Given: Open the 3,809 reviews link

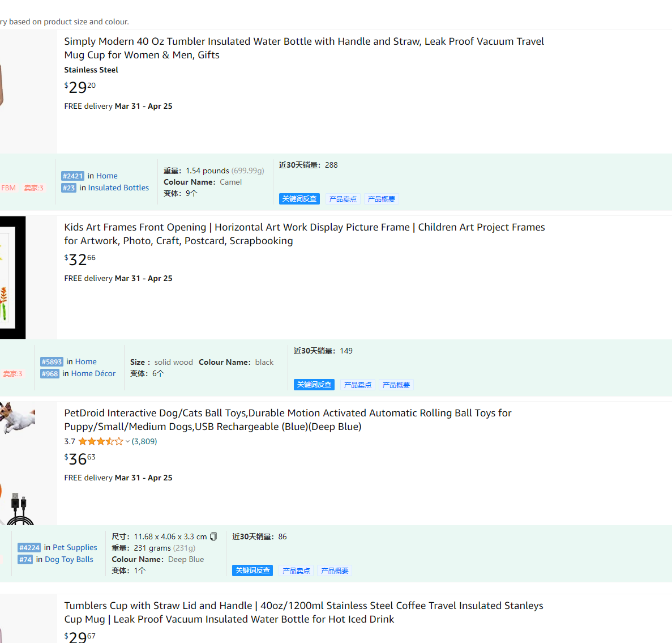Looking at the screenshot, I should point(144,441).
